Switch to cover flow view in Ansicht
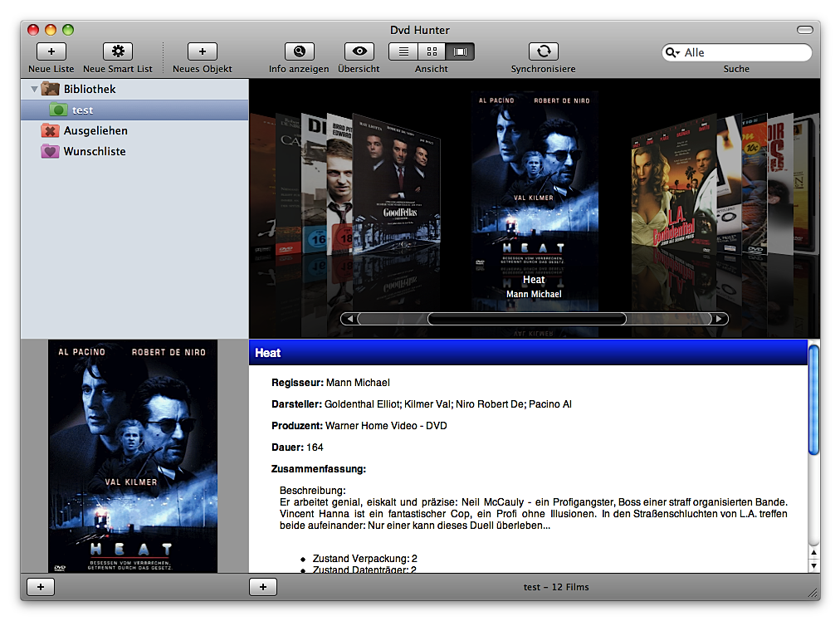Viewport: 840px width, 621px height. tap(460, 51)
